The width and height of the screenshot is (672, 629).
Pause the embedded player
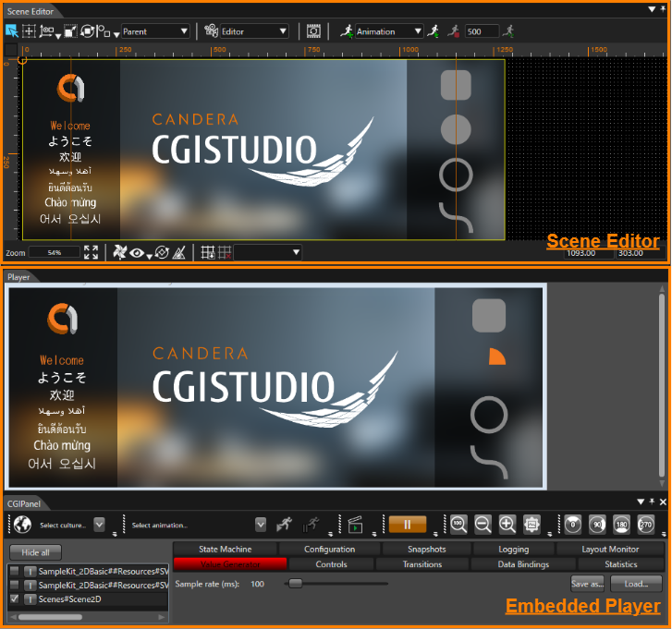[x=408, y=525]
